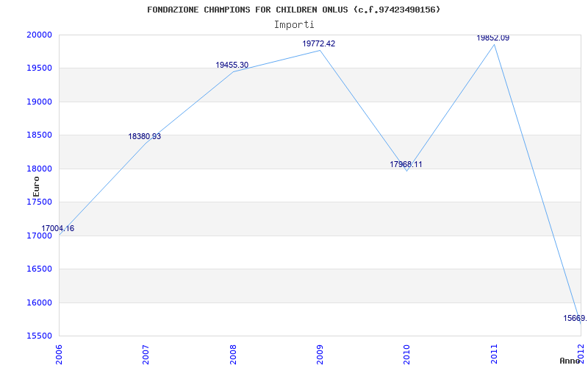Viewport: 588px width, 368px height.
Task: Select the 19852.09 data label
Action: [x=492, y=38]
